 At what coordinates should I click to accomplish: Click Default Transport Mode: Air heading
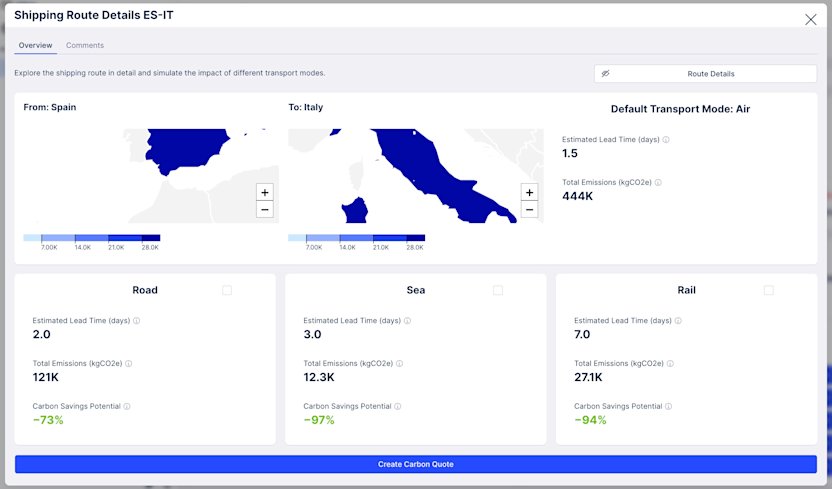(x=680, y=109)
